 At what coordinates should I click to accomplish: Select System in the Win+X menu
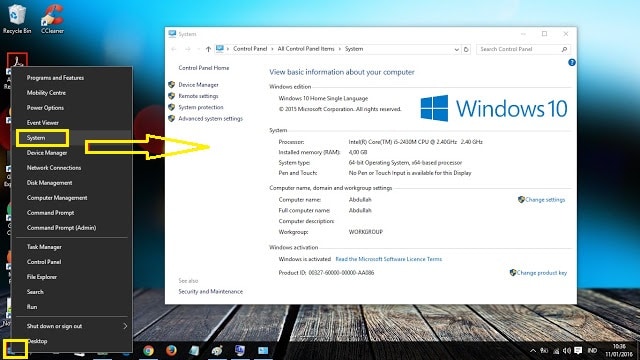tap(36, 138)
